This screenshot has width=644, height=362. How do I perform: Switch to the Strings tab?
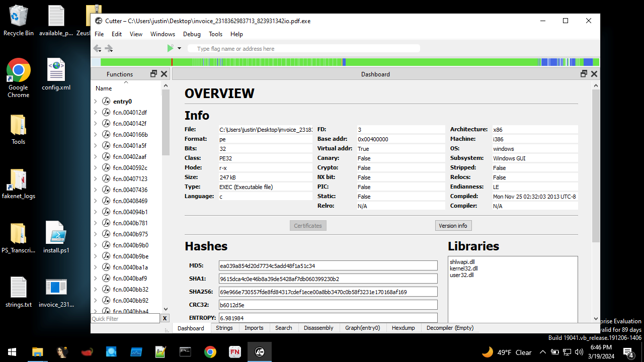pos(224,328)
